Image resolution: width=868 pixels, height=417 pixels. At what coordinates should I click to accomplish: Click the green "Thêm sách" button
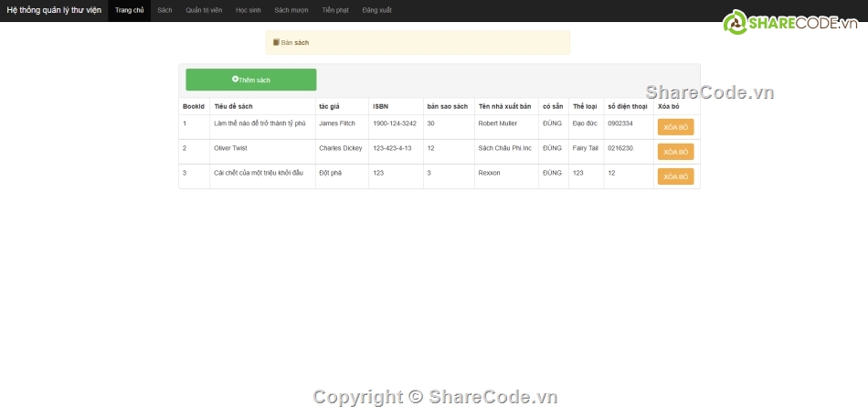point(251,80)
